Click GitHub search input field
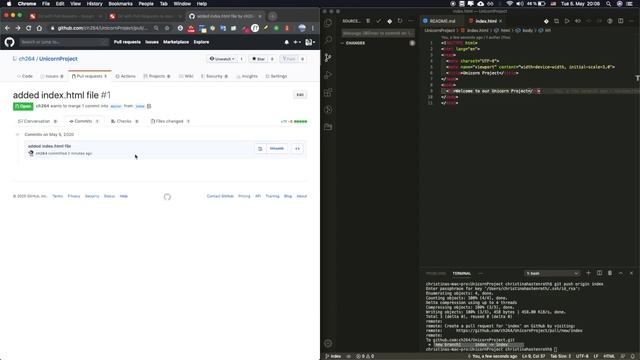The height and width of the screenshot is (360, 640). tap(64, 42)
